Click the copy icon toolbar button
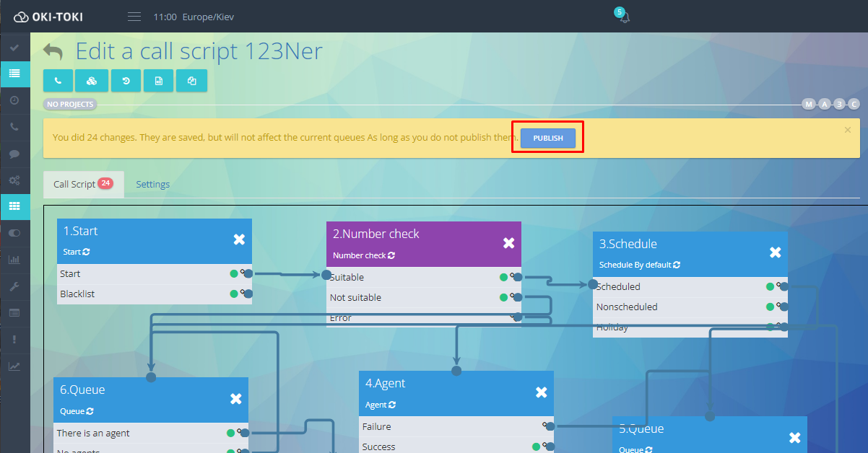Viewport: 868px width, 453px height. pos(192,81)
